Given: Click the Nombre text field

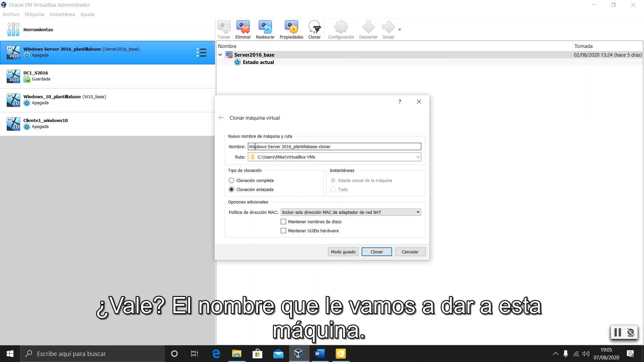Looking at the screenshot, I should 334,146.
